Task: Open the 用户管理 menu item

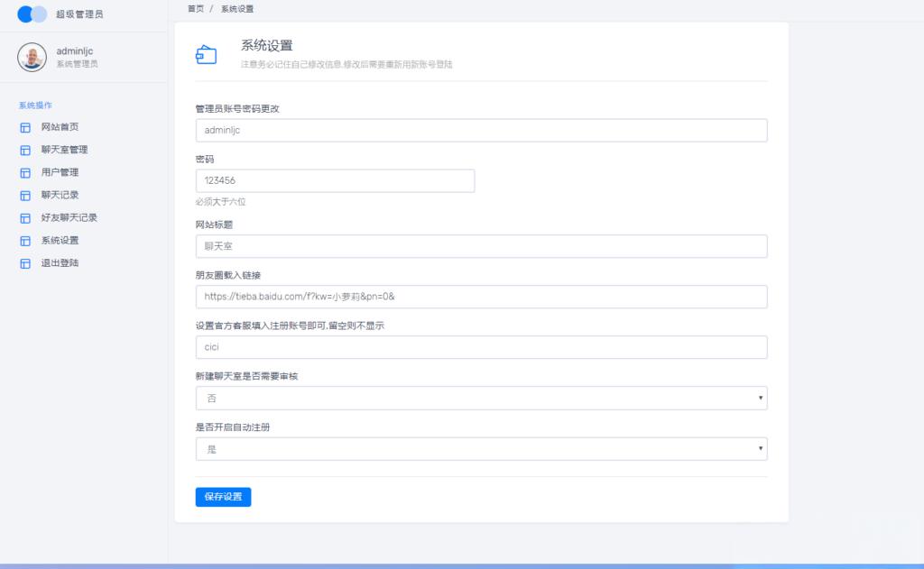Action: point(60,172)
